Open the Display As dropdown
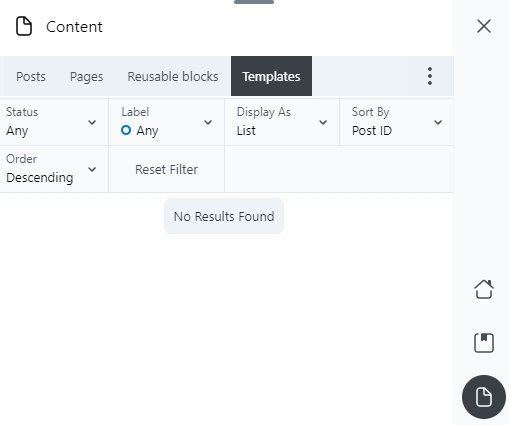Screen dimensions: 509x425 pos(282,122)
